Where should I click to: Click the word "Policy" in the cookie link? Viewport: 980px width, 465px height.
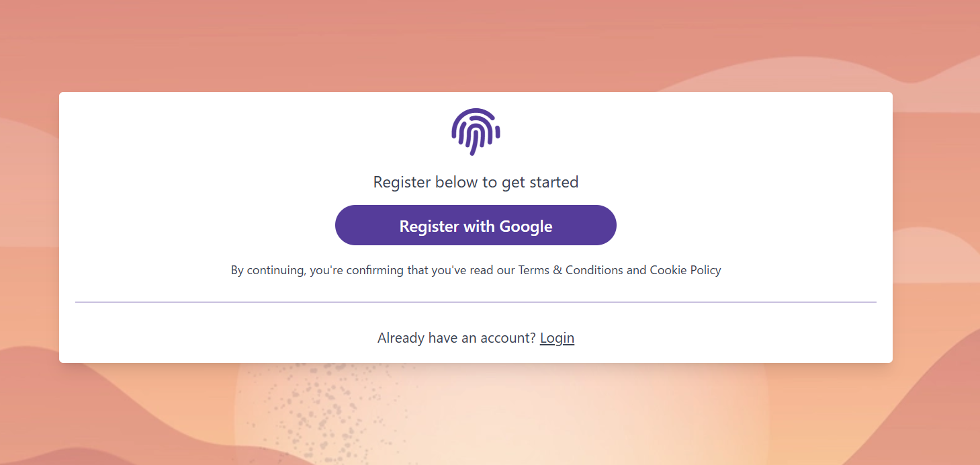[705, 270]
